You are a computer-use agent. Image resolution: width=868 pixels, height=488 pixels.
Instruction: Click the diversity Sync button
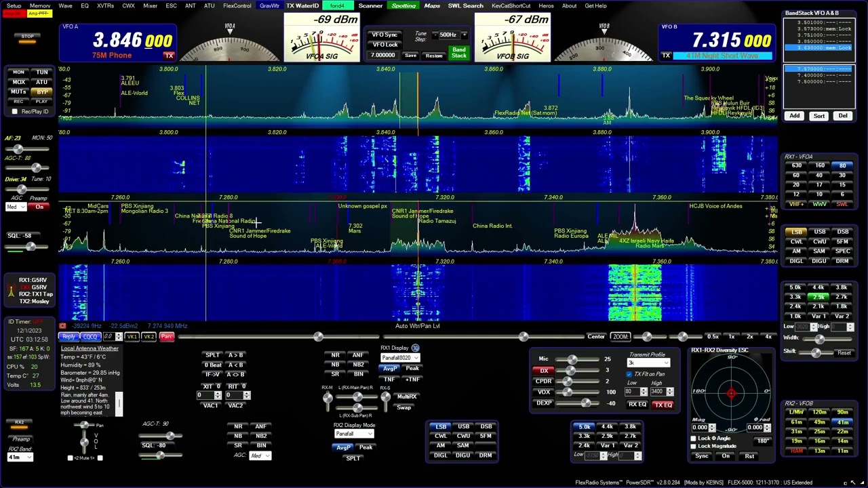[x=702, y=456]
